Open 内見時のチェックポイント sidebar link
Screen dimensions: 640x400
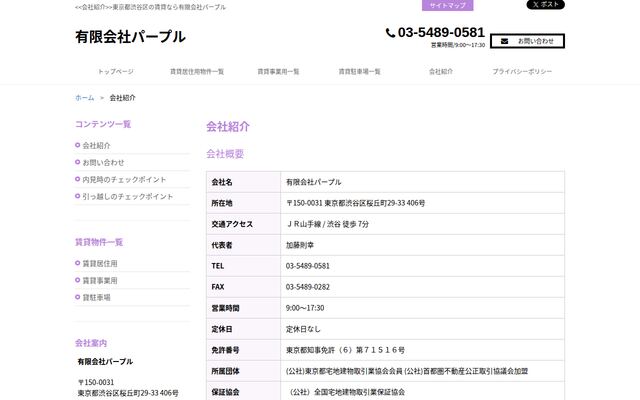pos(124,180)
